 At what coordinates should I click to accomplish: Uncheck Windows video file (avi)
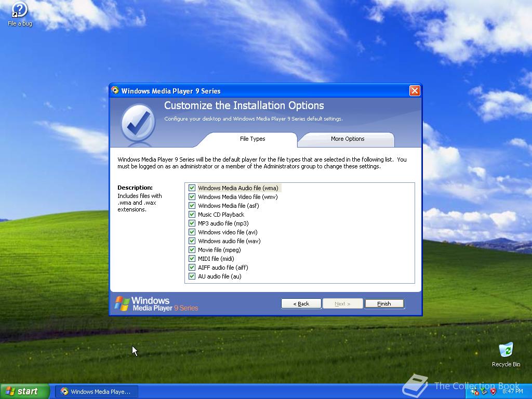(192, 232)
